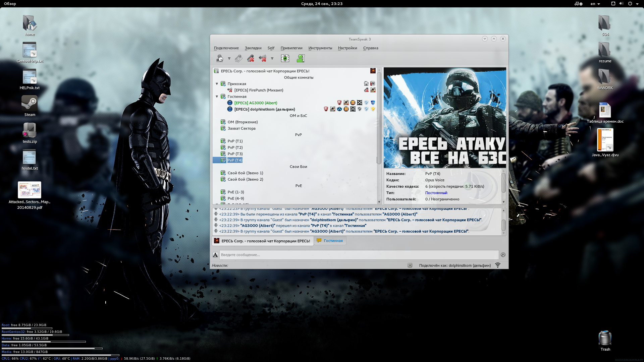Select channel Свой бой (Звено 1)
The width and height of the screenshot is (644, 362).
pyautogui.click(x=245, y=173)
